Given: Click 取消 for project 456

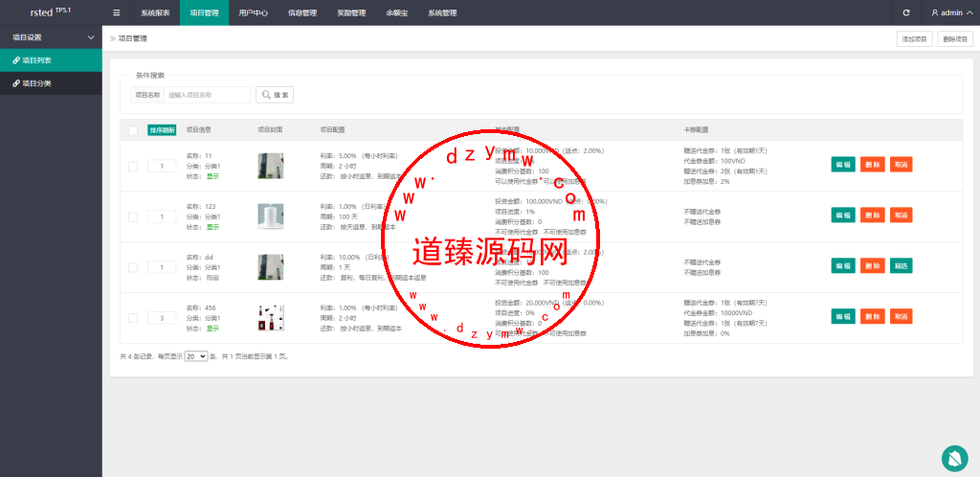Looking at the screenshot, I should [902, 316].
